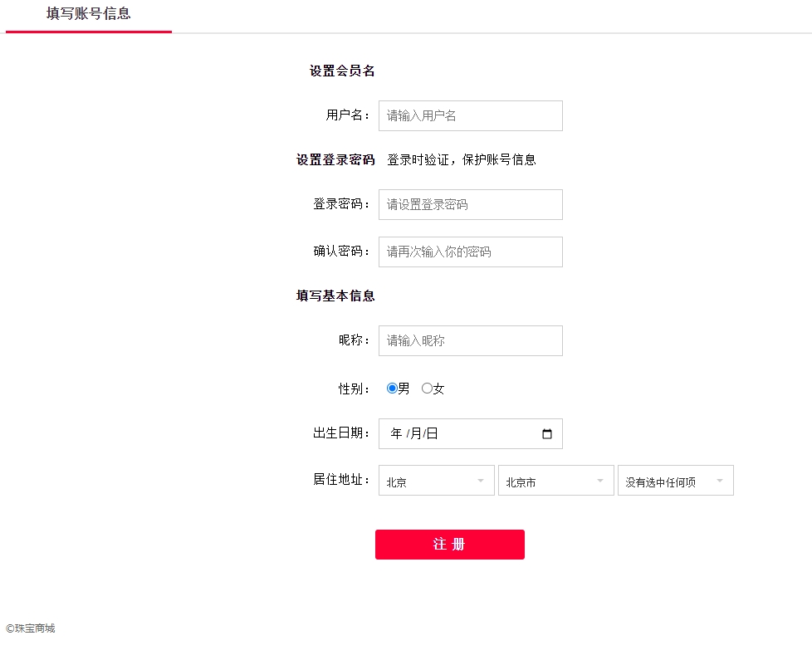The image size is (812, 655).
Task: Click the 设置登录密码 heading
Action: point(335,160)
